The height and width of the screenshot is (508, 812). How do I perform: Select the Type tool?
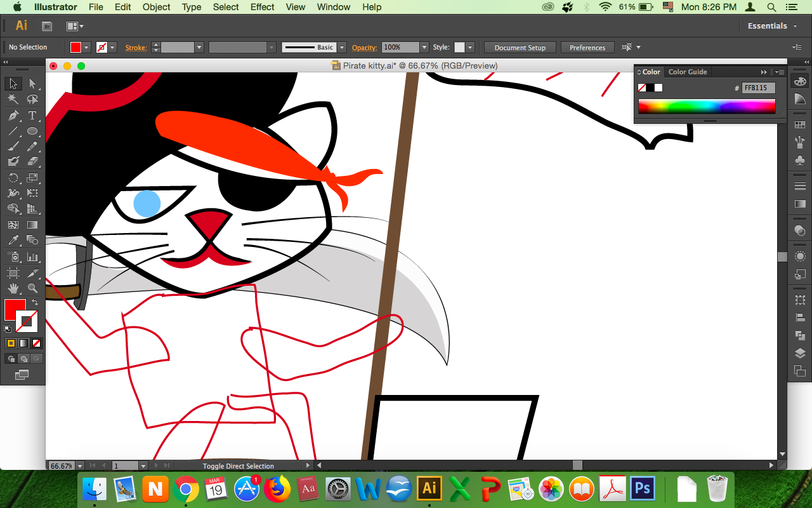tap(32, 116)
